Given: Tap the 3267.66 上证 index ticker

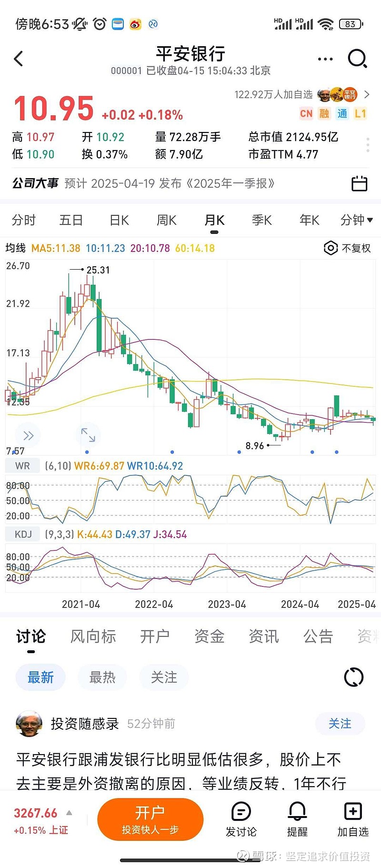Looking at the screenshot, I should (40, 821).
